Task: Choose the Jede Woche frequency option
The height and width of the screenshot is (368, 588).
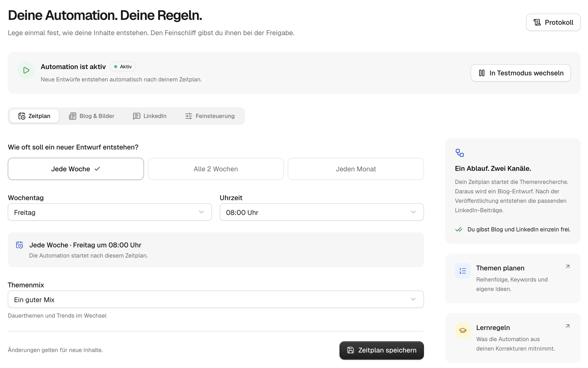Action: tap(76, 169)
